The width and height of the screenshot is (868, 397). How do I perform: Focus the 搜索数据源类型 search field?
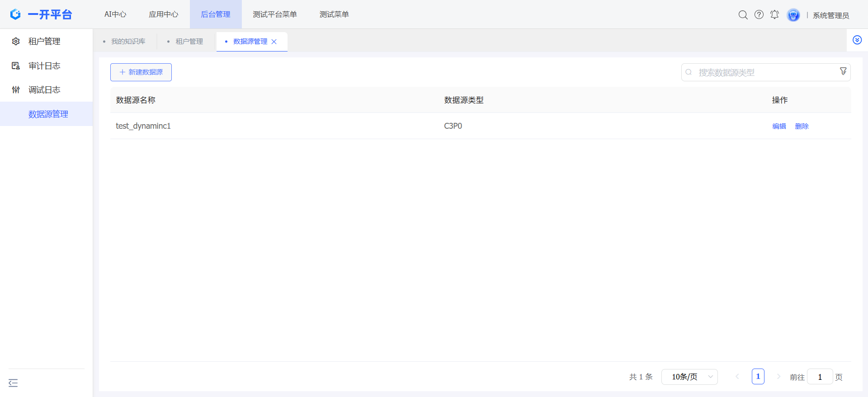click(764, 72)
